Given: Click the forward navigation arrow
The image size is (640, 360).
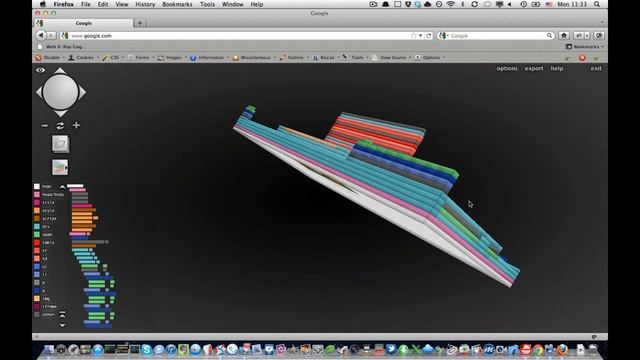Looking at the screenshot, I should [51, 36].
